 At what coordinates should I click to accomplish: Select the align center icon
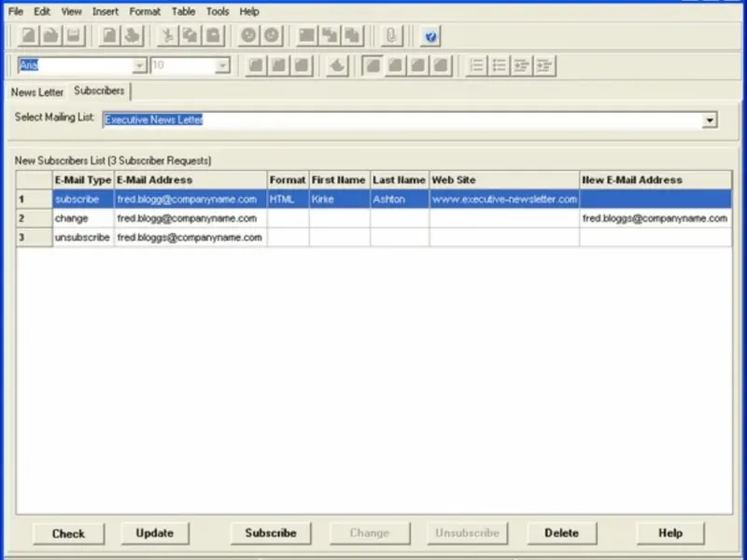(x=395, y=65)
